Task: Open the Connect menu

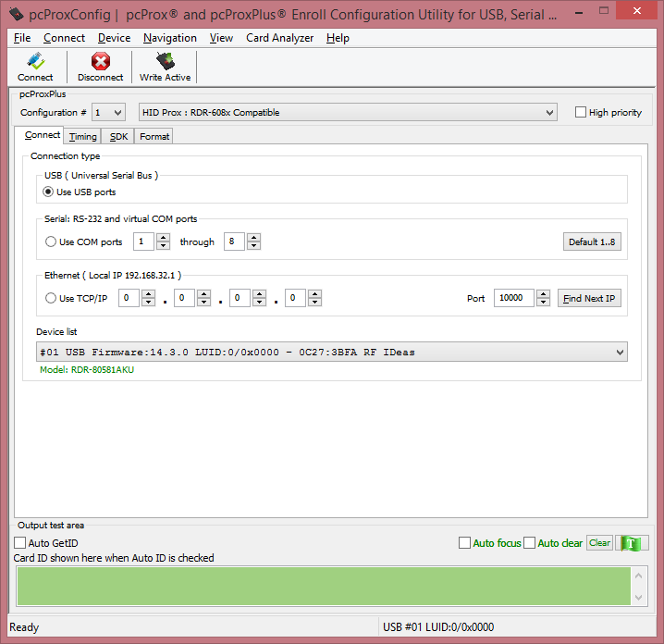Action: [64, 38]
